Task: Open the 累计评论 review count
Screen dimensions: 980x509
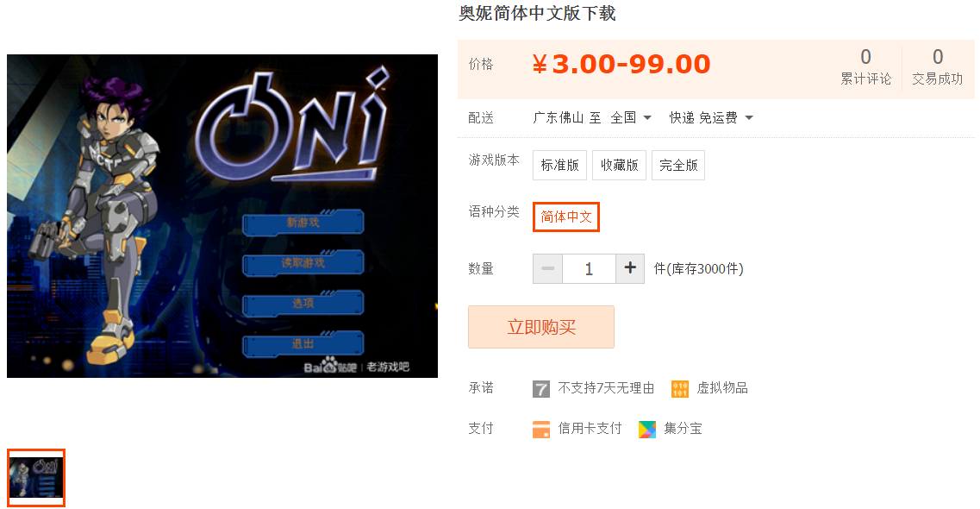Action: [865, 67]
